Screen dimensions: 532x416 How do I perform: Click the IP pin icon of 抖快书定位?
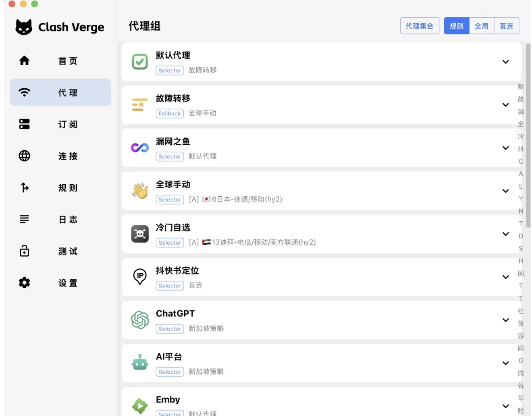(140, 277)
